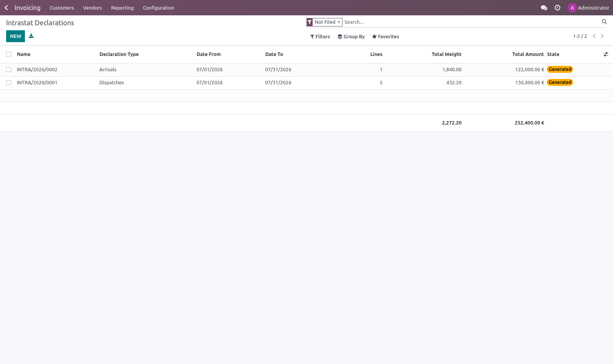
Task: Click the Administrator avatar icon
Action: tap(572, 8)
